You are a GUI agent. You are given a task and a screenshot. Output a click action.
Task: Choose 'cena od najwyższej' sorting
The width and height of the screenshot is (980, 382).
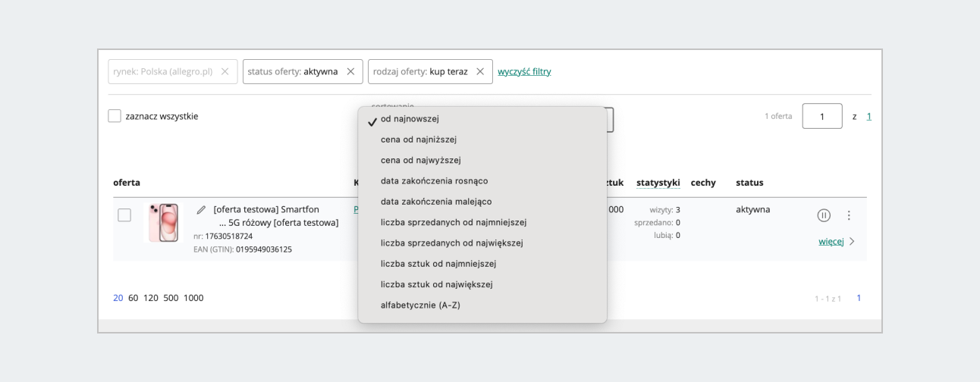click(x=420, y=160)
